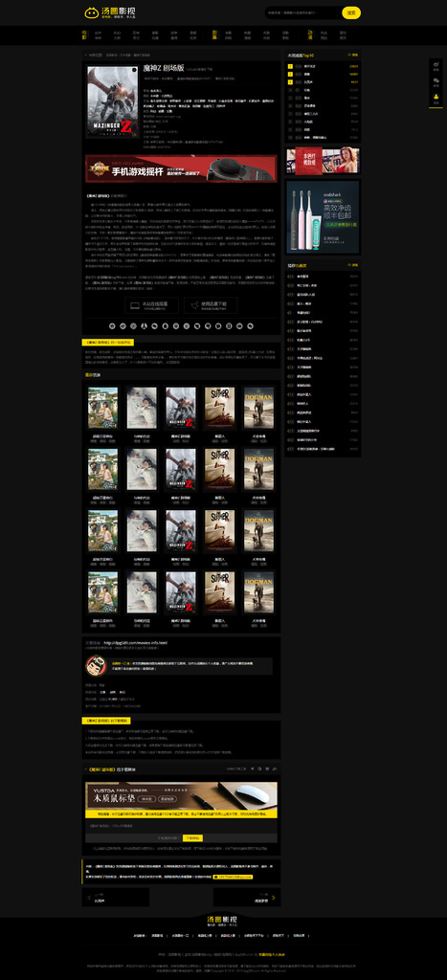Open the Mazinger Z main movie poster
Screen dimensions: 447x980
[x=112, y=101]
